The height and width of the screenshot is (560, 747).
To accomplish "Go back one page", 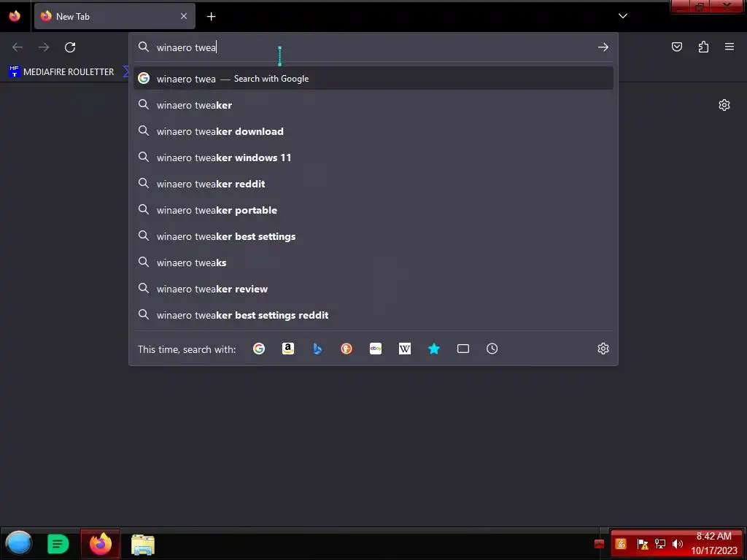I will (x=18, y=47).
